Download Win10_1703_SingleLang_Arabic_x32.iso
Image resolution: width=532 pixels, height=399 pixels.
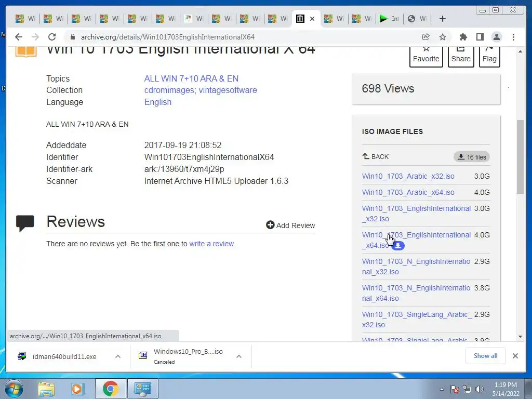[417, 320]
